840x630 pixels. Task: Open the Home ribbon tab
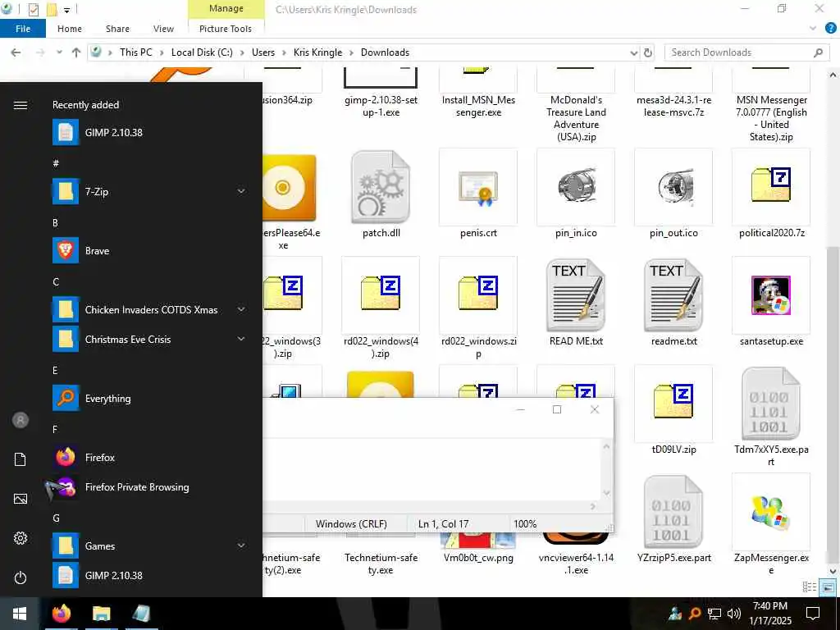70,29
